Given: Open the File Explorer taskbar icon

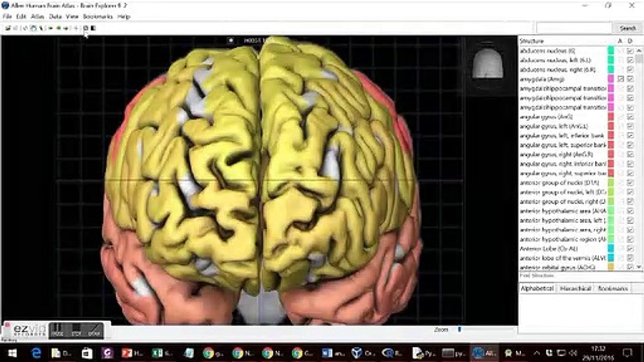Looking at the screenshot, I should pos(61,353).
